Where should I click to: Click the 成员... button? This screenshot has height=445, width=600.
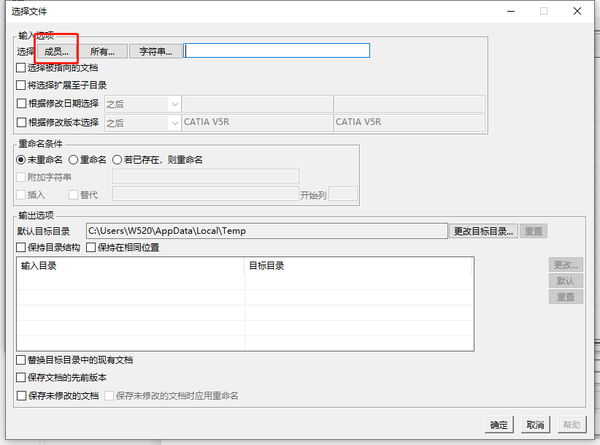click(x=56, y=51)
